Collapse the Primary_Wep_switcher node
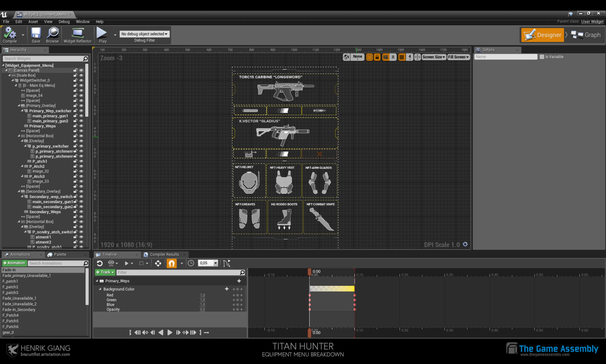Image resolution: width=606 pixels, height=364 pixels. (x=22, y=111)
